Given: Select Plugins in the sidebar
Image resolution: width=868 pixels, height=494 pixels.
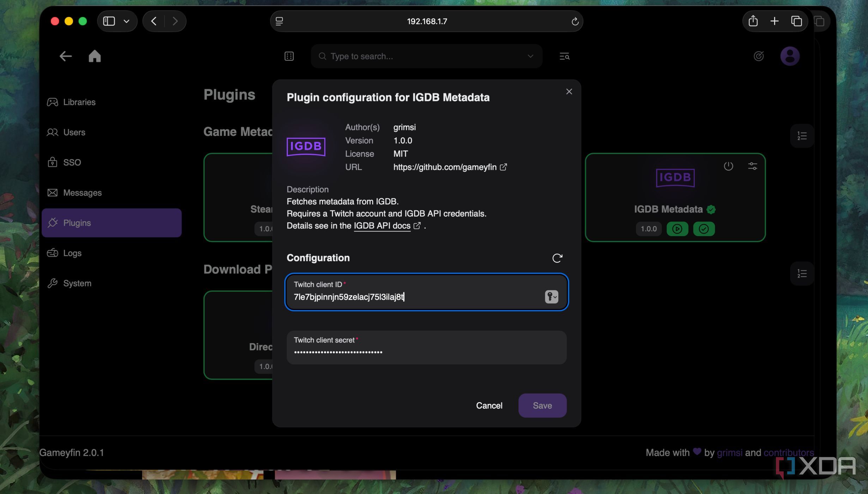Looking at the screenshot, I should click(111, 223).
